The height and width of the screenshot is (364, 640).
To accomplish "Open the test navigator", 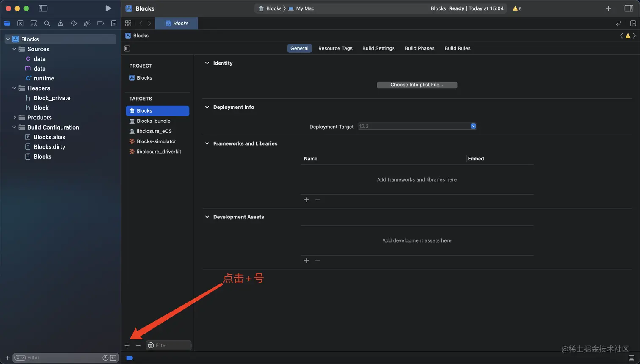I will click(74, 23).
